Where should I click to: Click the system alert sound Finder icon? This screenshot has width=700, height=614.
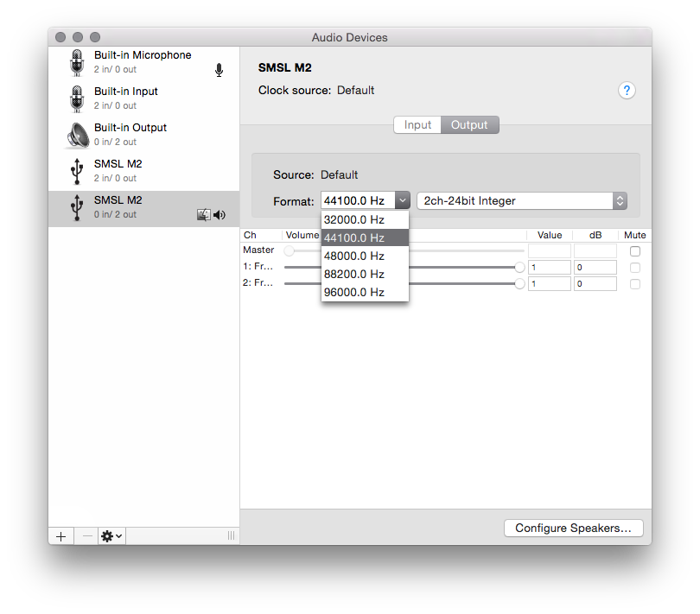pyautogui.click(x=204, y=215)
